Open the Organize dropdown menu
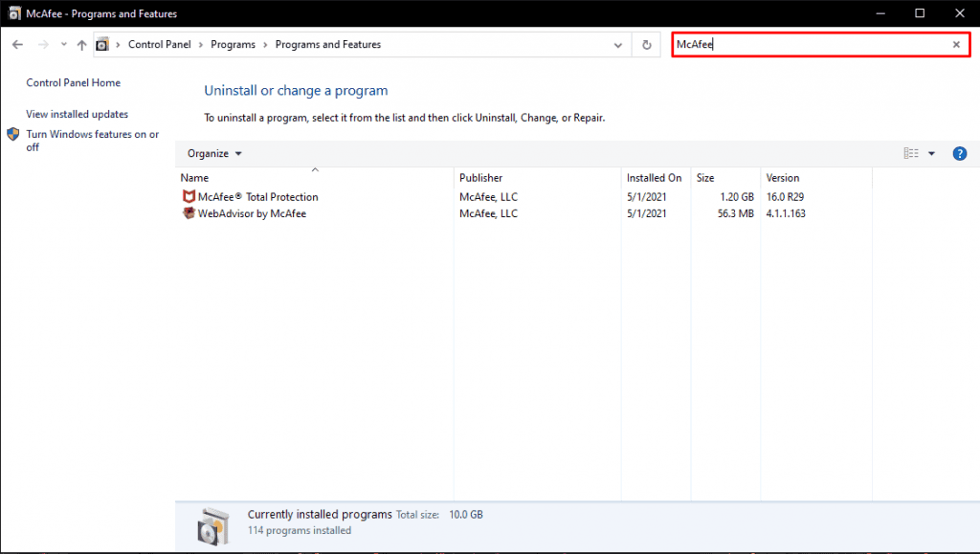The height and width of the screenshot is (554, 980). pos(214,154)
